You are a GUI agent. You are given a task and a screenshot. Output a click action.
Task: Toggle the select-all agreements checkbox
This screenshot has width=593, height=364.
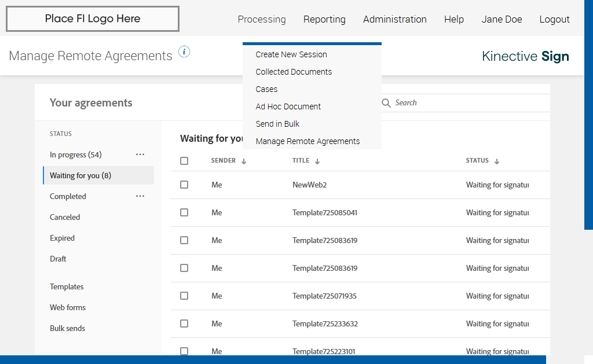coord(184,161)
